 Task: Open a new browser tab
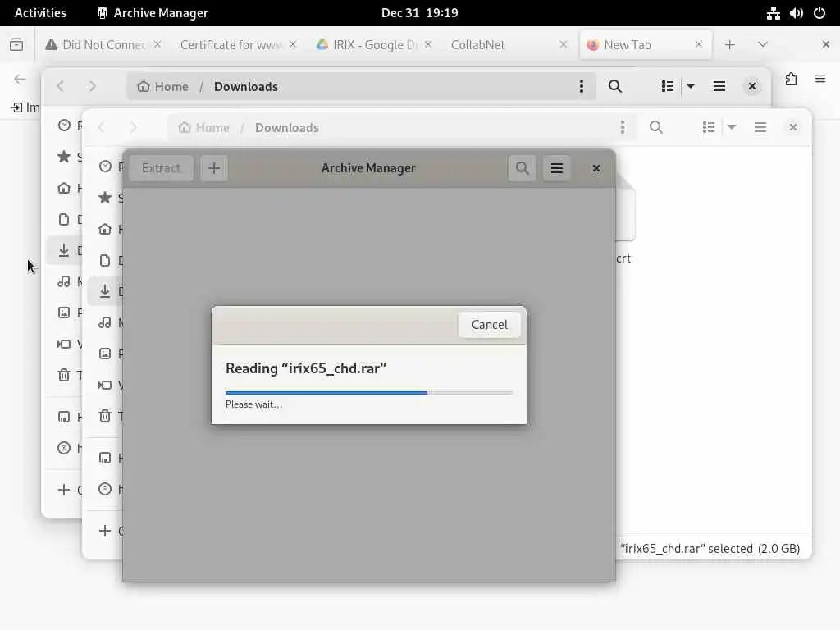pos(729,45)
